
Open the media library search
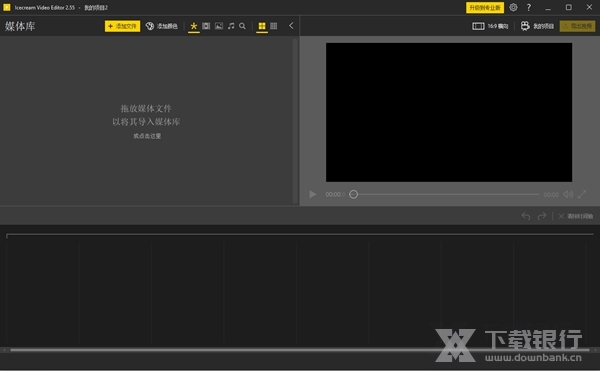point(243,26)
